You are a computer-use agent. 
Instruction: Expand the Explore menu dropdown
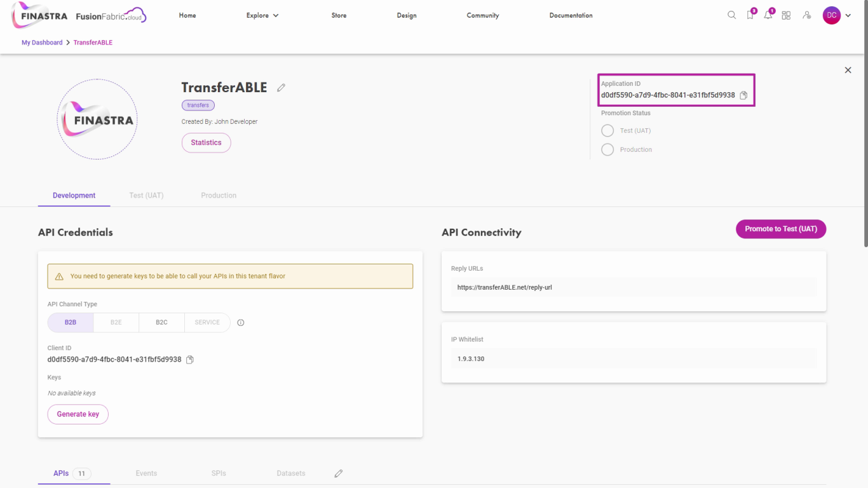(262, 15)
